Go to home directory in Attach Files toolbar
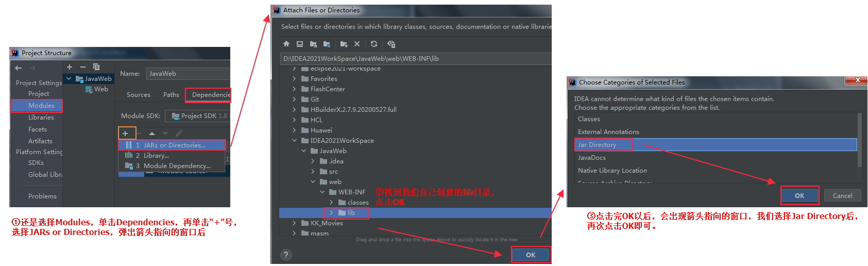The width and height of the screenshot is (868, 266). point(286,44)
